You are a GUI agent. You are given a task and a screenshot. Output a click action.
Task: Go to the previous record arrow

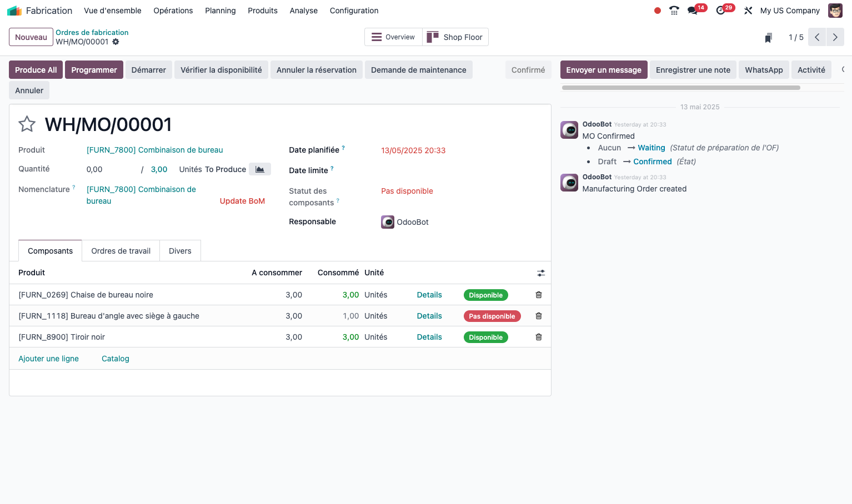click(817, 37)
